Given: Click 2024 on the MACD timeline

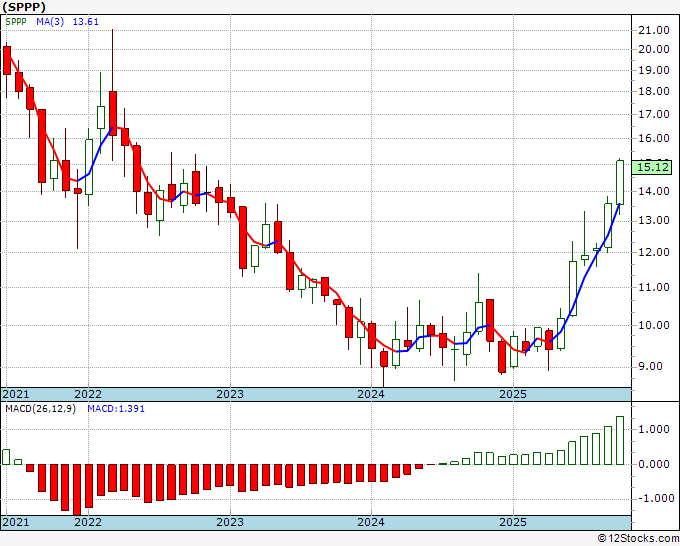Looking at the screenshot, I should click(x=371, y=522).
